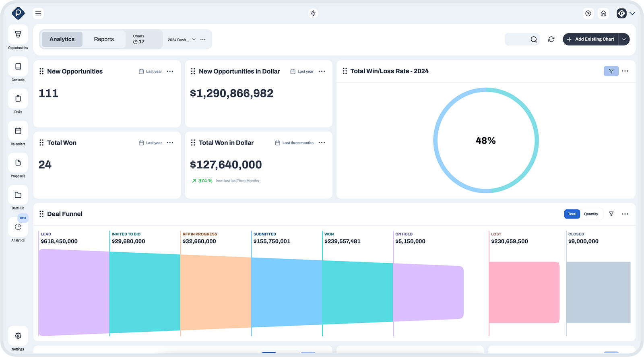Click the lightning bolt icon in top bar
Viewport: 644px width, 357px height.
point(313,13)
